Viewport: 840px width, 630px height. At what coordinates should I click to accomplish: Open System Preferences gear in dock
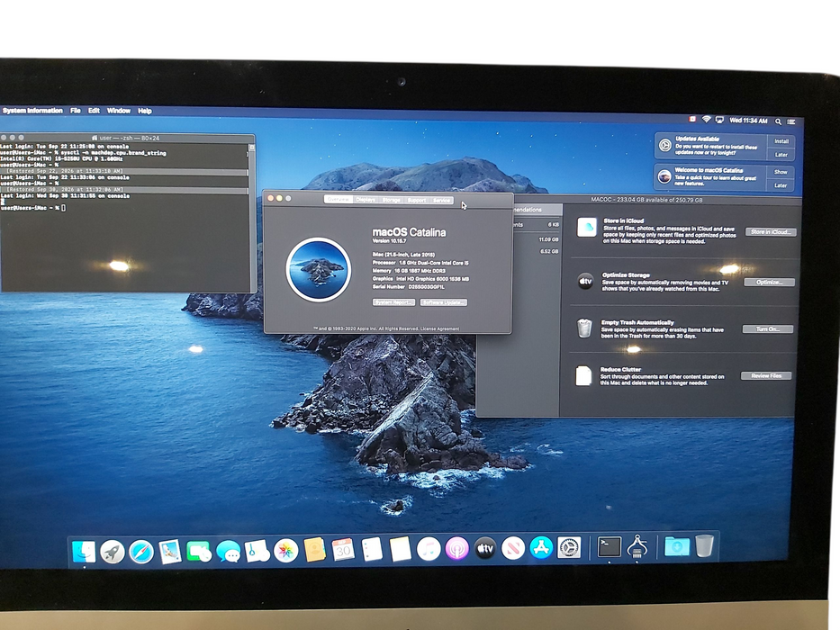(x=569, y=548)
